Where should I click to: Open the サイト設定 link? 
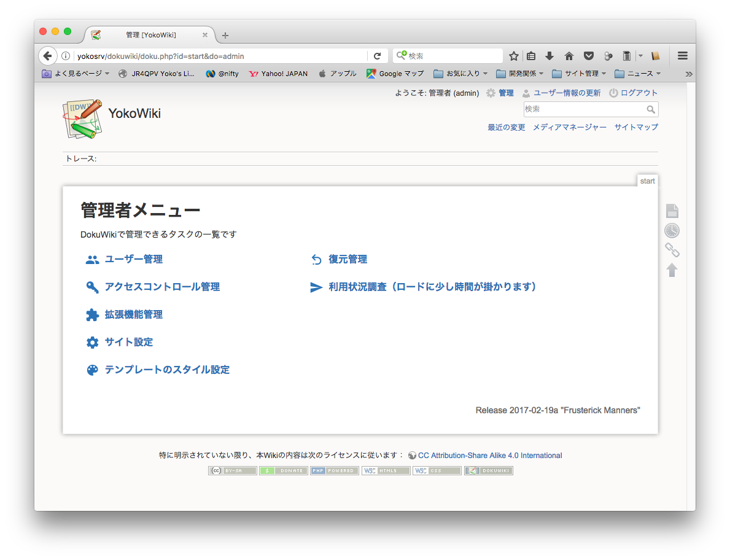point(129,342)
